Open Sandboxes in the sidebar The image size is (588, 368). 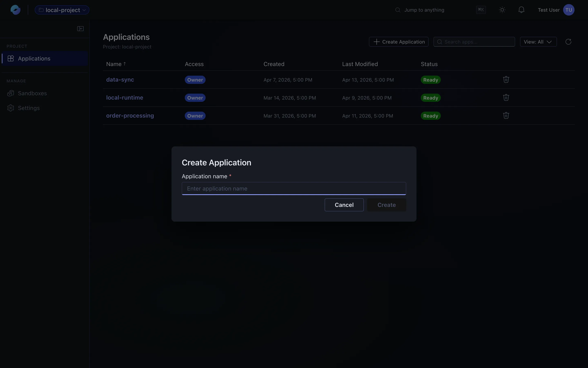(x=45, y=93)
